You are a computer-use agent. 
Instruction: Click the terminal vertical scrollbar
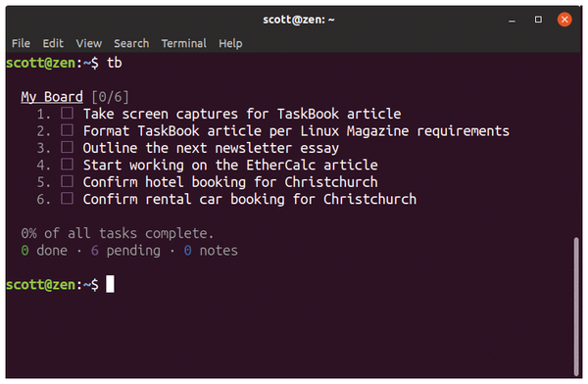coord(576,306)
